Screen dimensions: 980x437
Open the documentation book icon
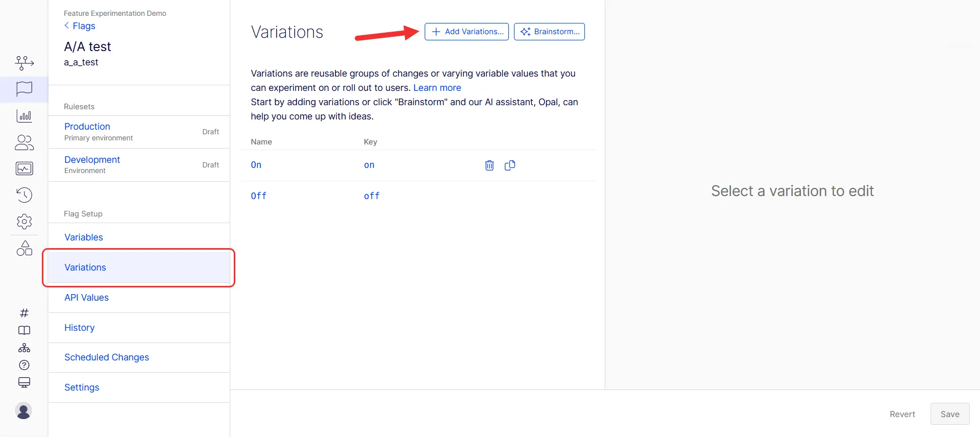click(x=24, y=330)
